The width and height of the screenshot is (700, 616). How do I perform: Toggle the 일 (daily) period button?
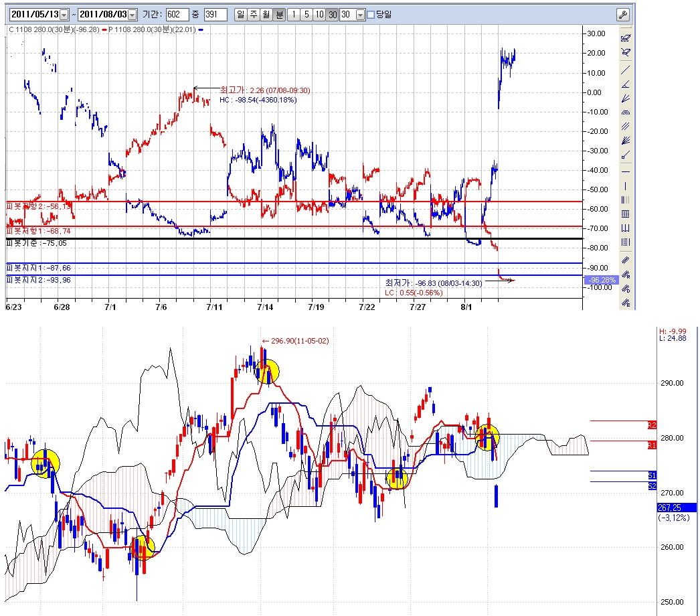click(240, 15)
